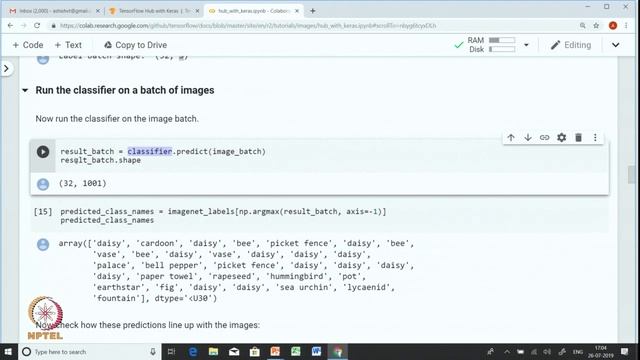Click the address bar URL
Screen dimensions: 640x360
[248, 26]
